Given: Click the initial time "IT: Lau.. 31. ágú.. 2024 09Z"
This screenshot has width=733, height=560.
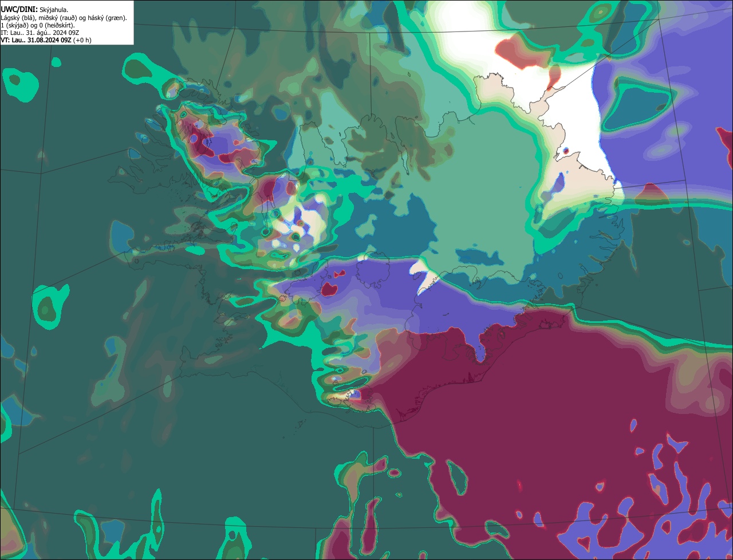Looking at the screenshot, I should point(40,33).
